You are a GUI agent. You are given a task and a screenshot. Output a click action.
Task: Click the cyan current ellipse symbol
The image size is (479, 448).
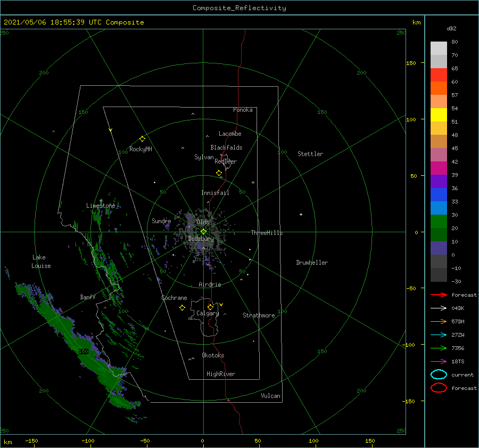point(439,374)
